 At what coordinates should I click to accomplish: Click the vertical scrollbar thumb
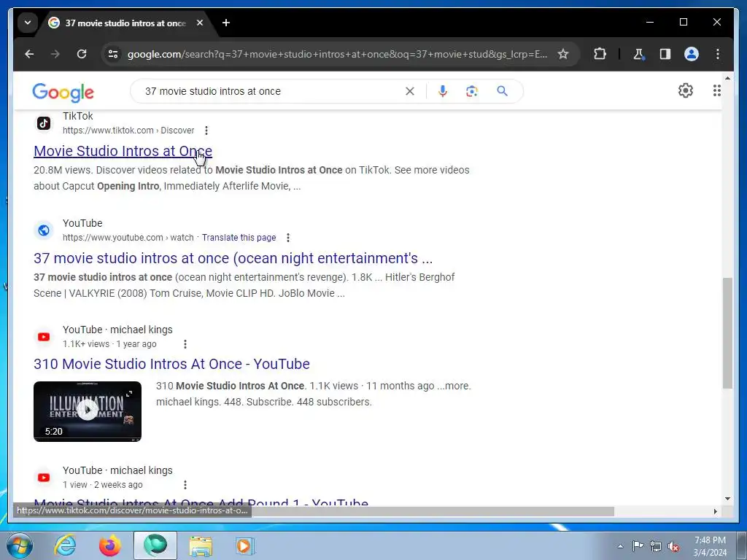pos(727,333)
